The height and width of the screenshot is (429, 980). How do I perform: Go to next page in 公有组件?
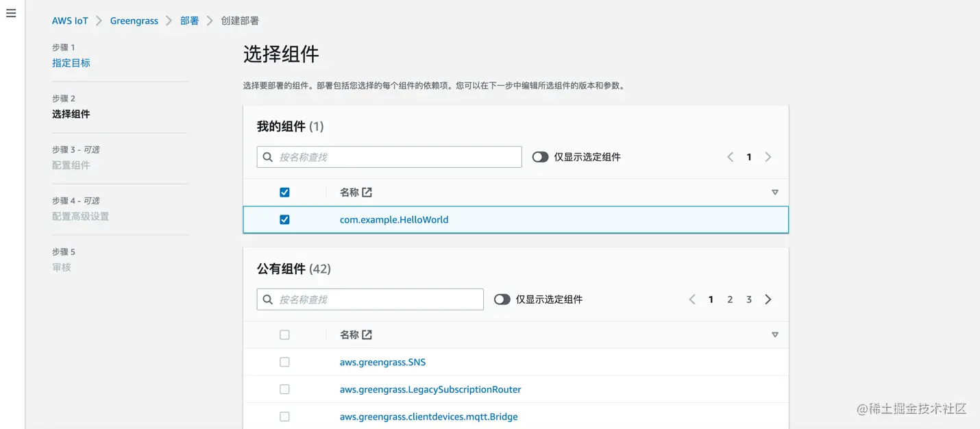pyautogui.click(x=768, y=299)
